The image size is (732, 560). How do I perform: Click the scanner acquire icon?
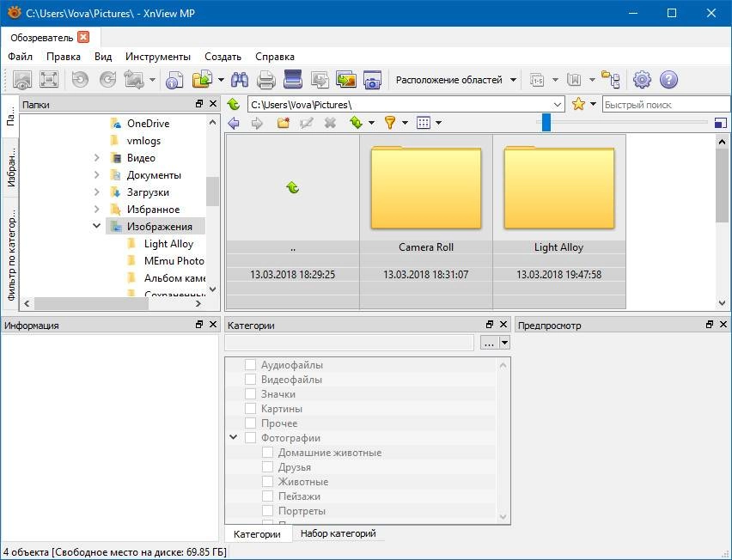(293, 79)
